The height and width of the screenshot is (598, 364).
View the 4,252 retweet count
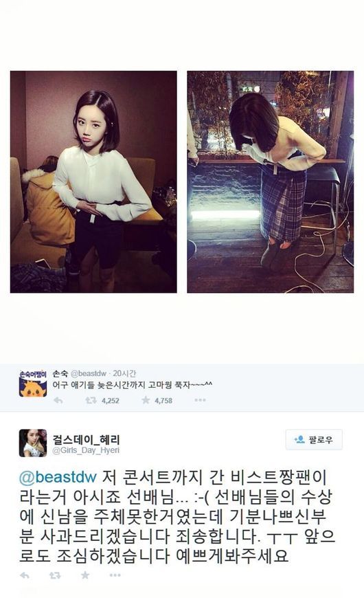tap(111, 401)
